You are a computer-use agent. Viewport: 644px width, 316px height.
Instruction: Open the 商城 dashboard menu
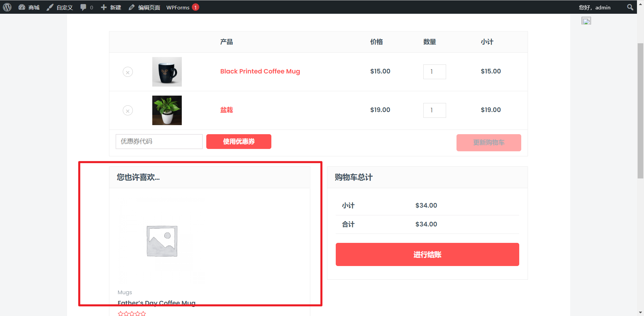[29, 7]
